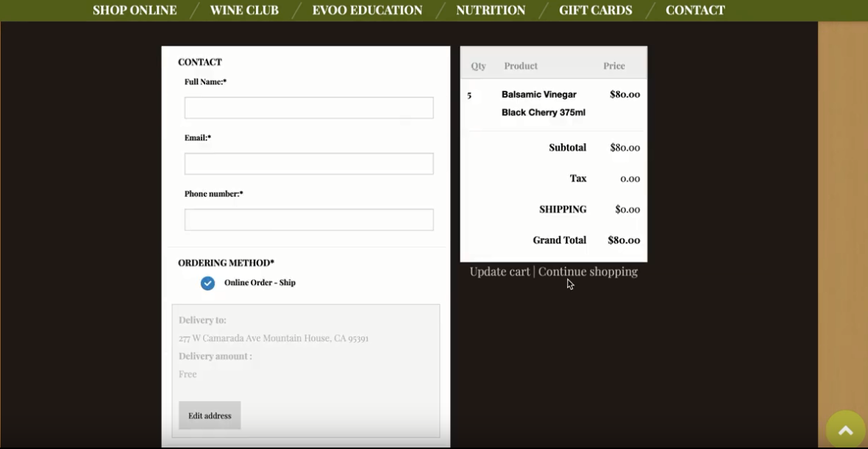The height and width of the screenshot is (449, 868).
Task: Open the SHOP ONLINE menu
Action: 135,10
